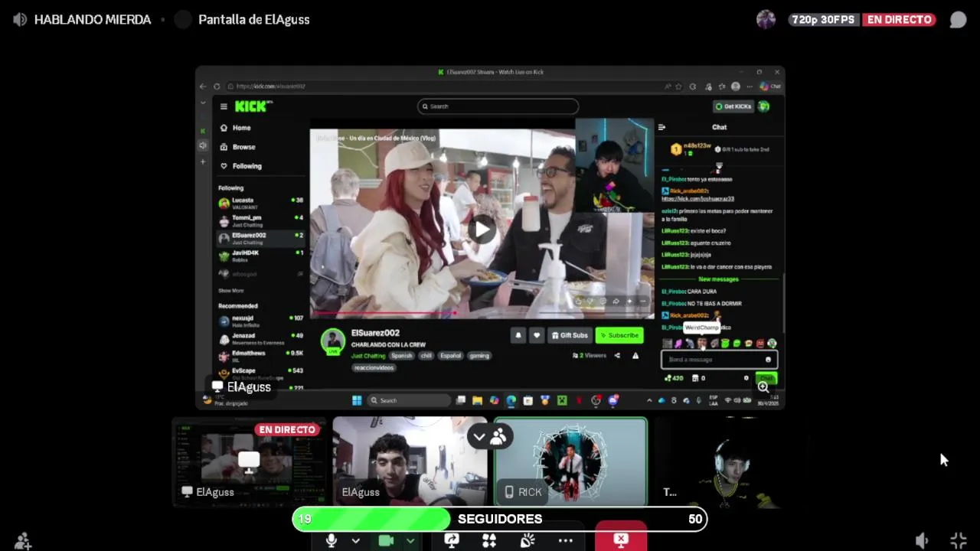
Task: Toggle the heart follow button
Action: 537,335
